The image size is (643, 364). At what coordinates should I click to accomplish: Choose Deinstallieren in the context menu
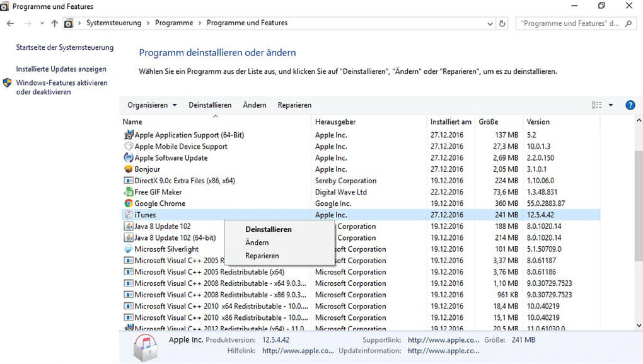pyautogui.click(x=269, y=229)
